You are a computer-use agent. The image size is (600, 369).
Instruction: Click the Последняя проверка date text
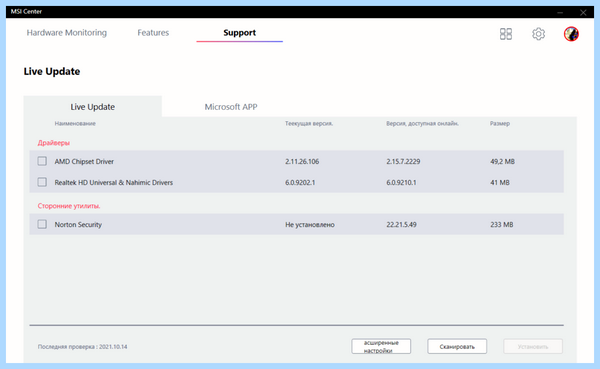(82, 347)
